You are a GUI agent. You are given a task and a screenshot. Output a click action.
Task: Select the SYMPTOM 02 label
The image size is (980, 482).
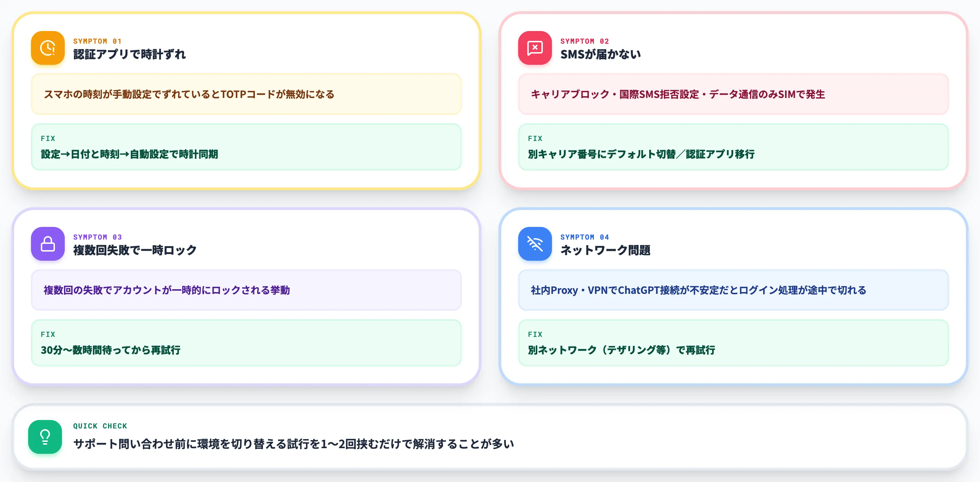(x=584, y=41)
